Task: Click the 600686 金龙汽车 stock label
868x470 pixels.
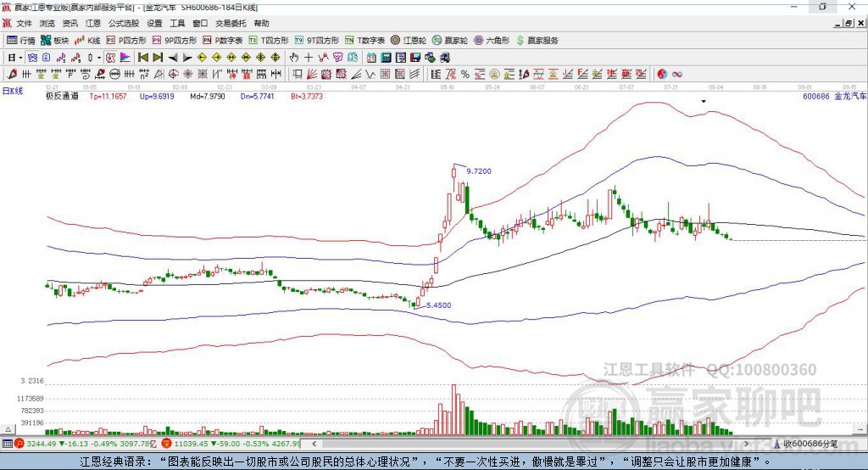Action: click(x=834, y=96)
